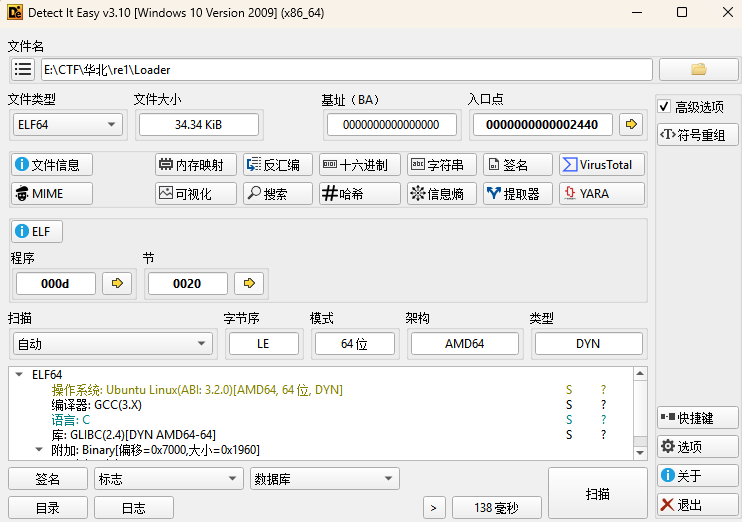
Task: Toggle 高级选项 advanced options checkbox
Action: click(x=664, y=107)
